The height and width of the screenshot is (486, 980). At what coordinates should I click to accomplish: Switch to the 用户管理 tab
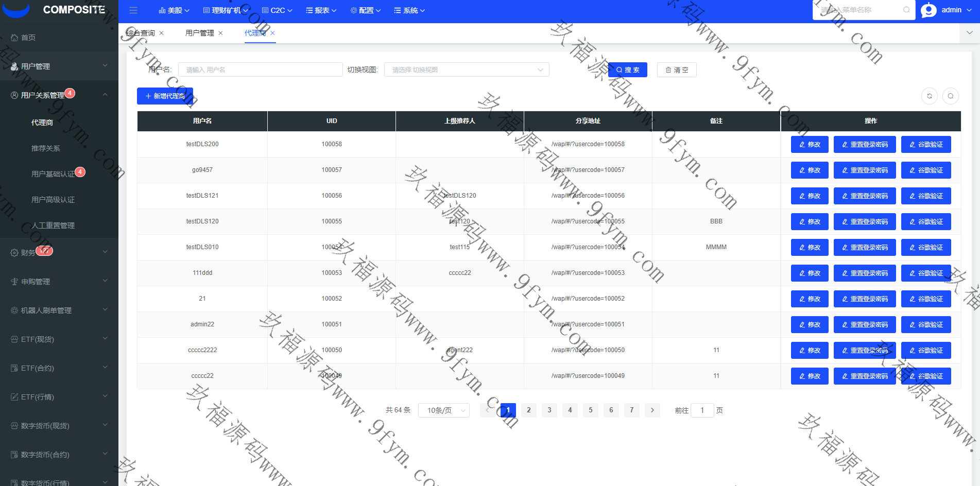pyautogui.click(x=200, y=33)
